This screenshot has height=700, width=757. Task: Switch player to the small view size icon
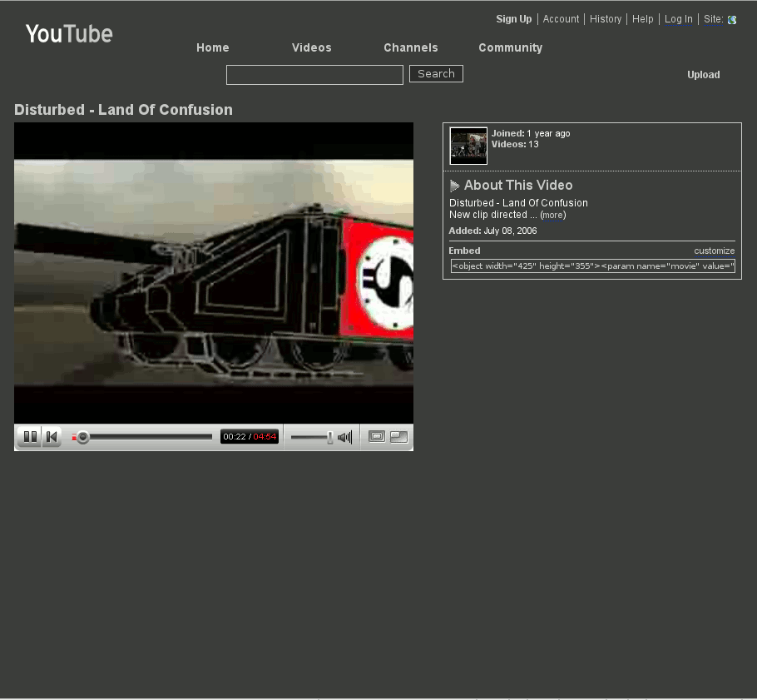tap(377, 437)
